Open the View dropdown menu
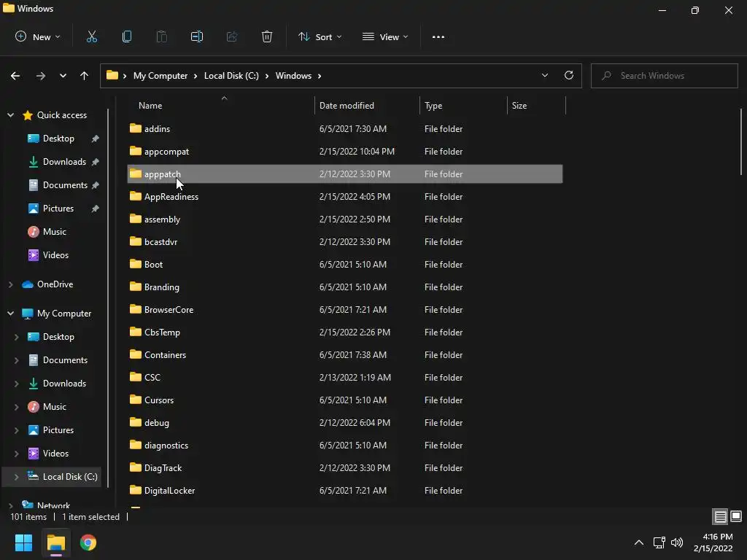Viewport: 747px width, 560px height. coord(385,36)
